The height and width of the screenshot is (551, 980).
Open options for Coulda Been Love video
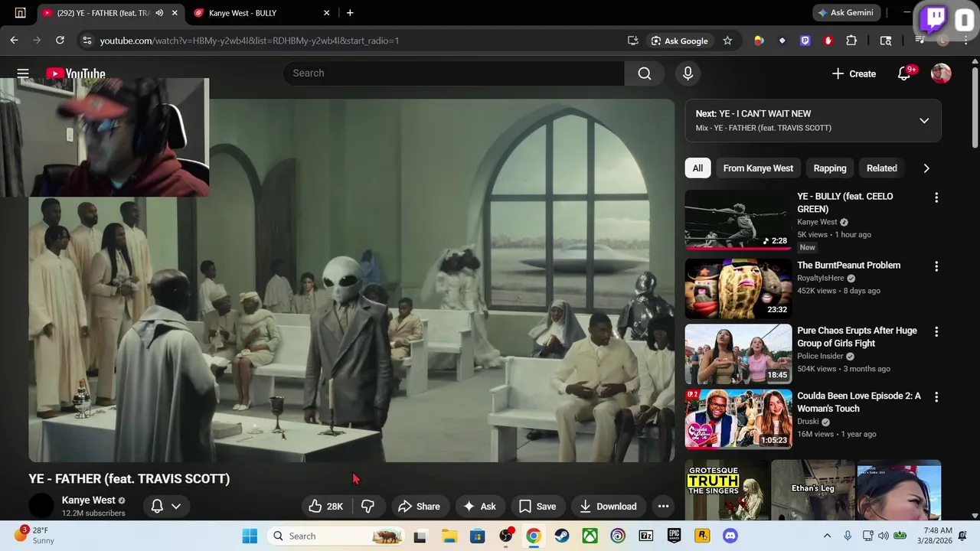pos(936,396)
